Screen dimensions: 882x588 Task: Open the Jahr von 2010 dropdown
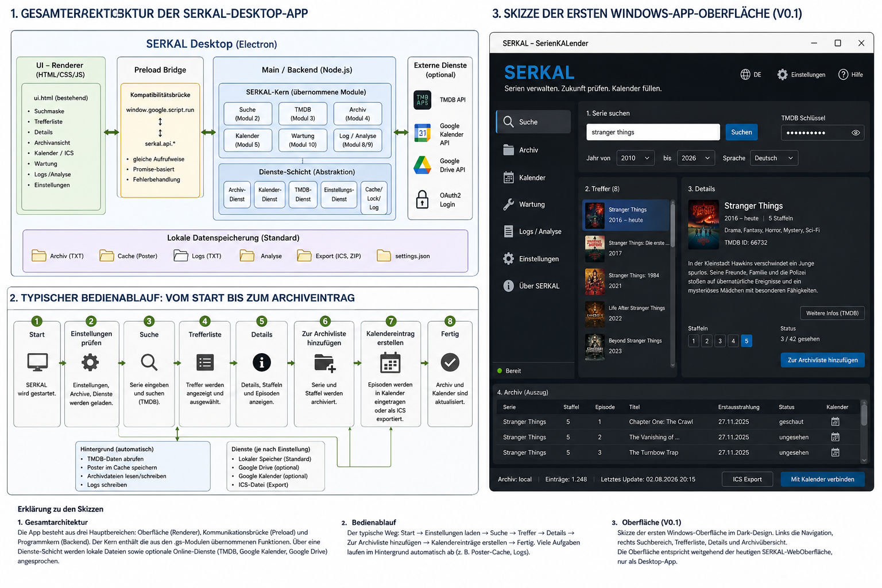635,158
